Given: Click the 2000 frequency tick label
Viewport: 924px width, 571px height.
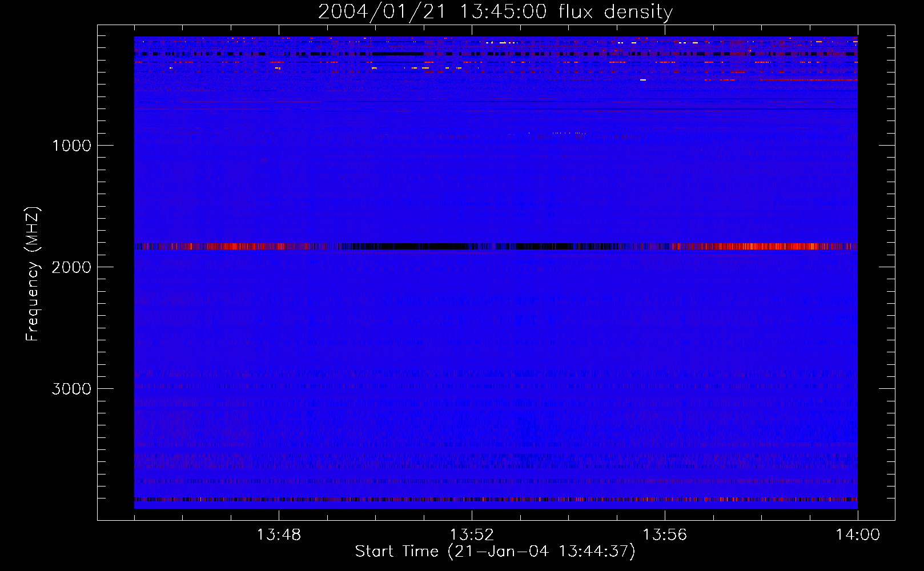Looking at the screenshot, I should 71,267.
